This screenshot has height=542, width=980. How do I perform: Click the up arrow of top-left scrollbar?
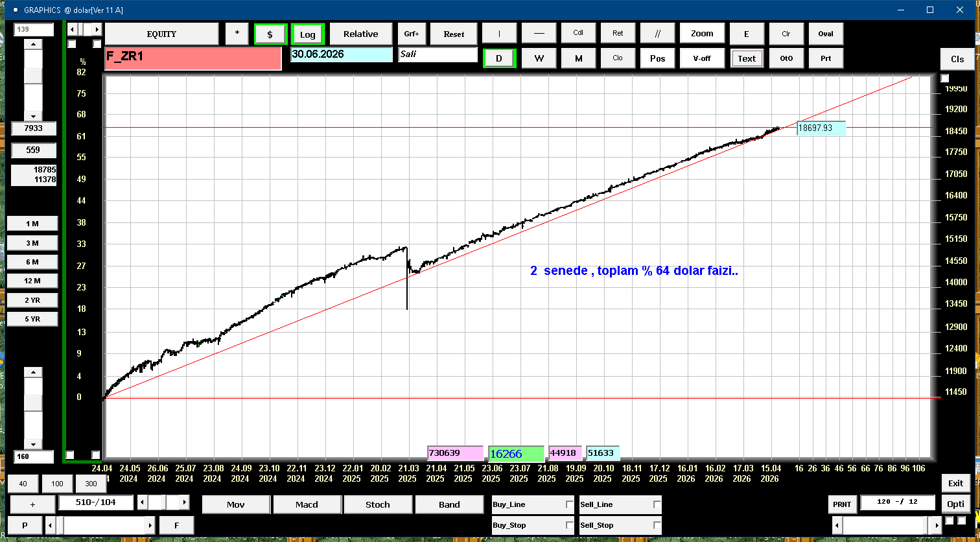coord(33,44)
